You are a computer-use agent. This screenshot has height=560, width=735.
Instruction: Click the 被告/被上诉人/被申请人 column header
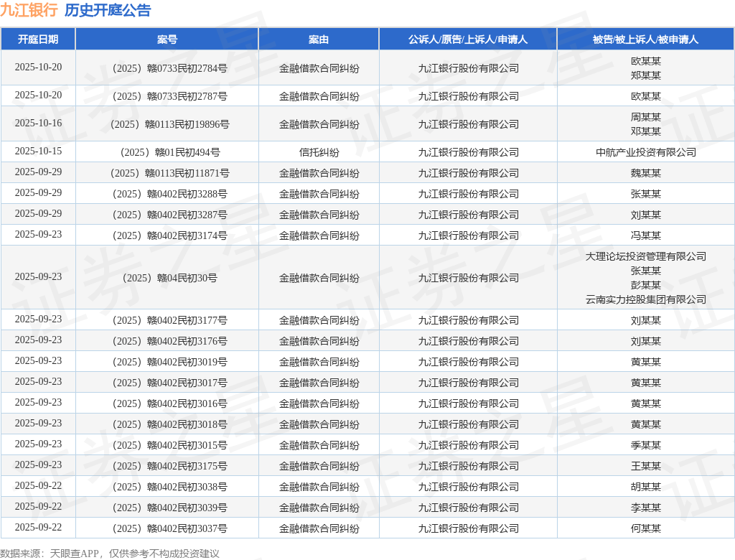[645, 39]
